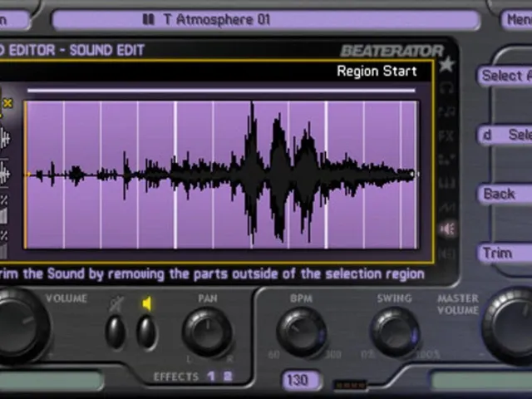
Task: Toggle the solo button under yellow speaker
Action: click(x=146, y=332)
